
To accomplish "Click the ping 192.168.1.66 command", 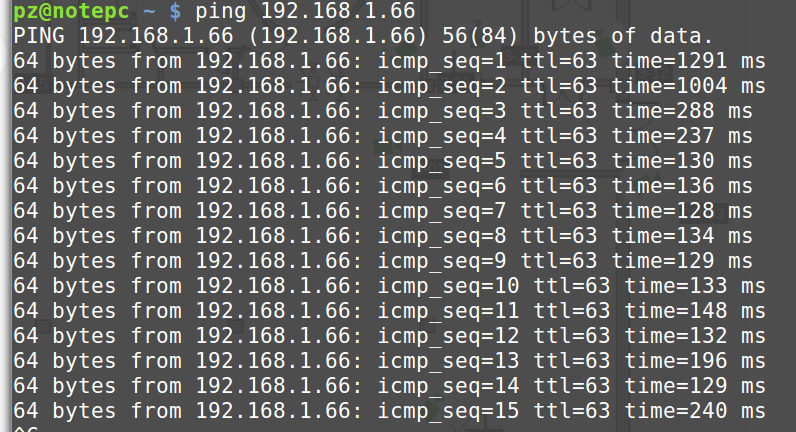I will click(x=305, y=11).
